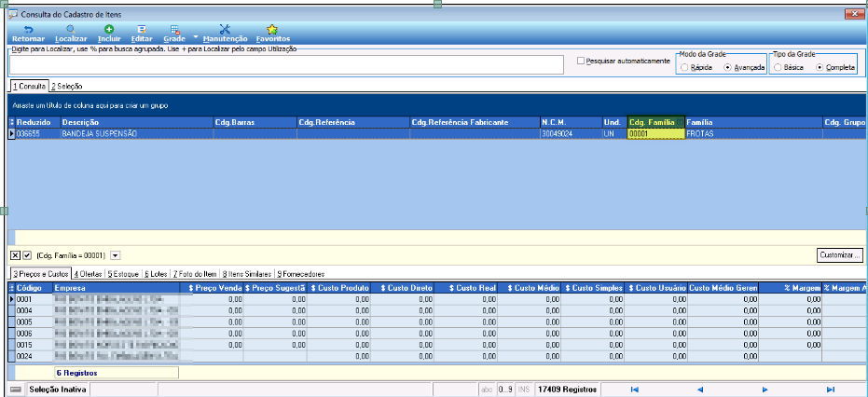This screenshot has height=397, width=868.
Task: Click the Cdg.Referência Fabricante column header
Action: pyautogui.click(x=475, y=122)
